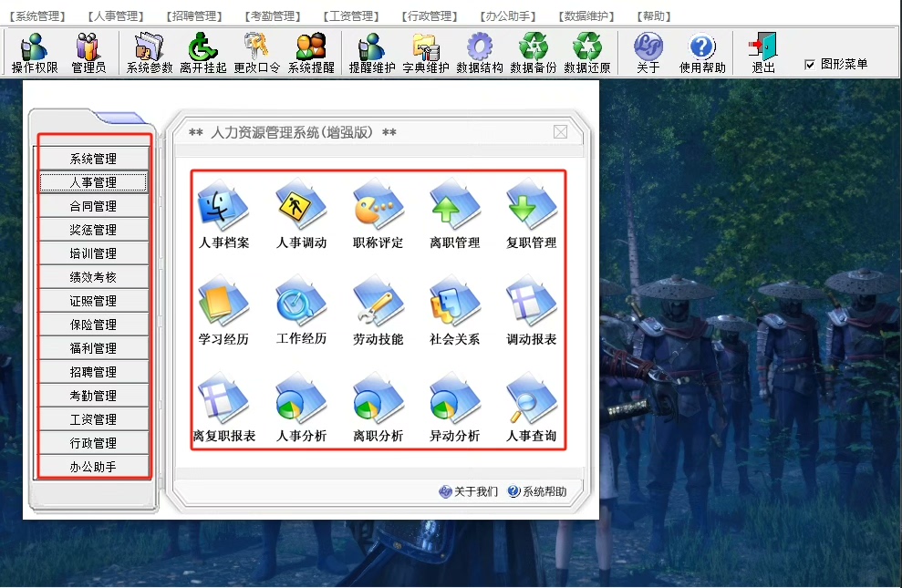Viewport: 902px width, 588px height.
Task: Open 职称评定 module icon
Action: click(x=378, y=214)
